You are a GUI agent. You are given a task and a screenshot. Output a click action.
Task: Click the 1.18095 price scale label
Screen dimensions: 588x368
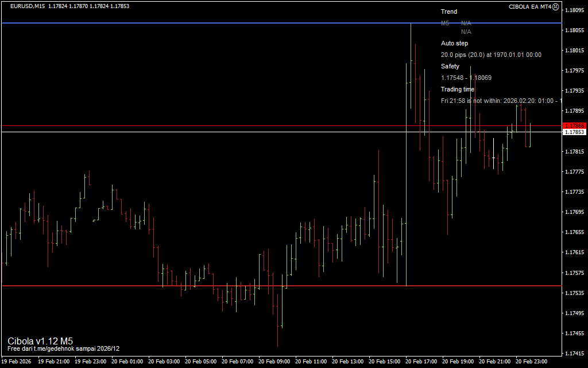point(575,10)
